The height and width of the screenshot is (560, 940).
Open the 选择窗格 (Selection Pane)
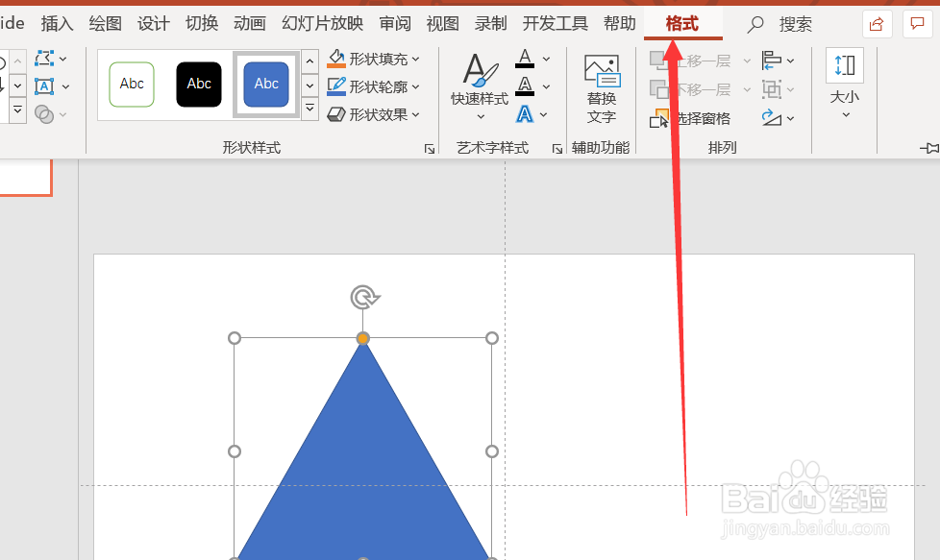click(686, 117)
